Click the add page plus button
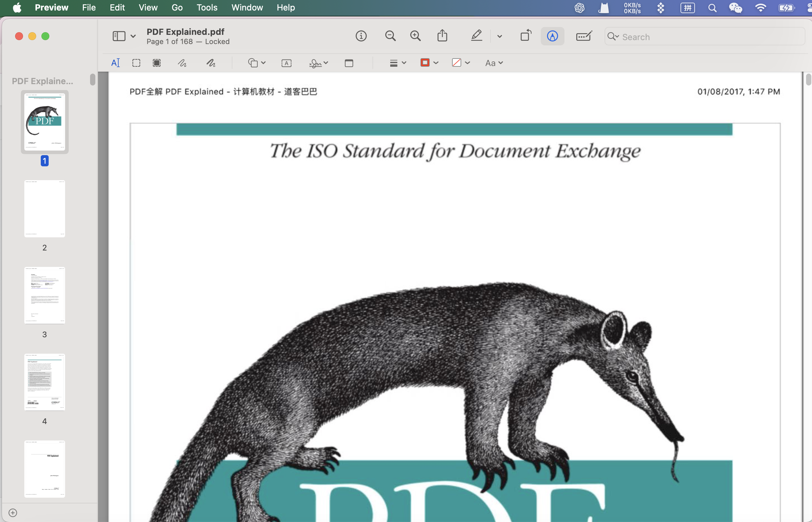812x522 pixels. (13, 512)
